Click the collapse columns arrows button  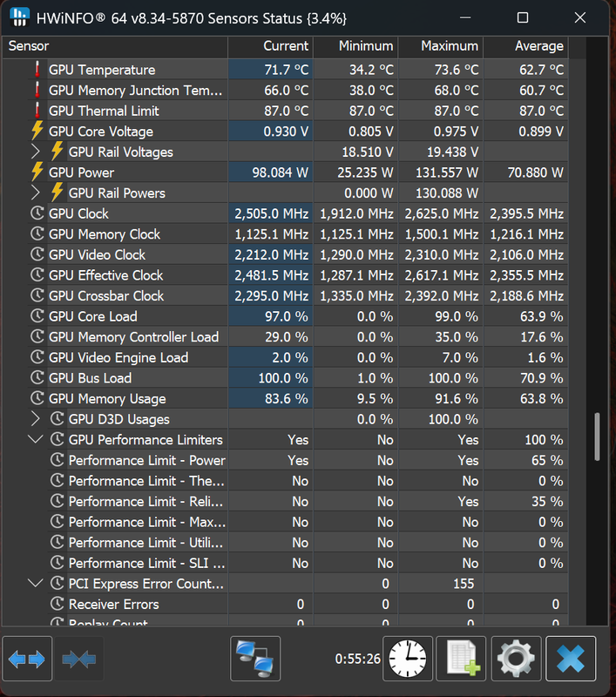tap(79, 659)
